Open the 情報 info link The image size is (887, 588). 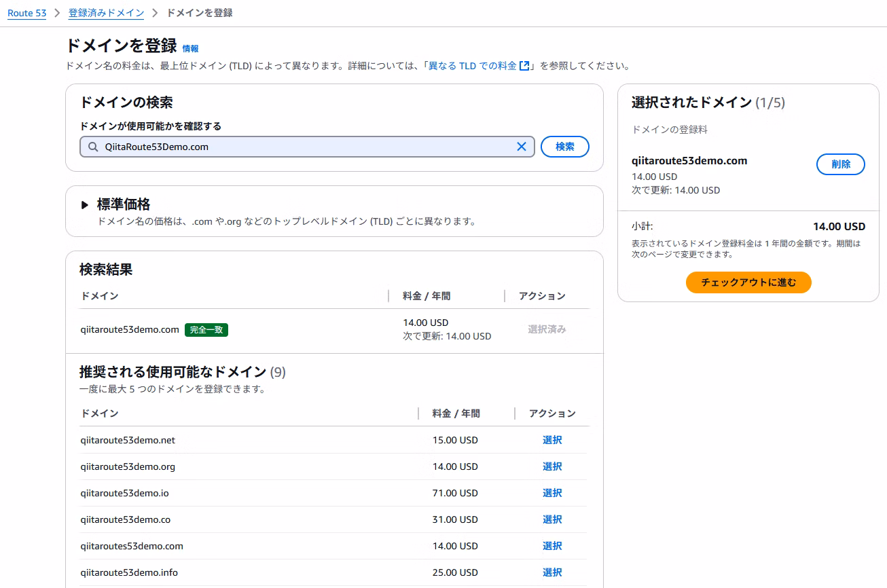[x=190, y=49]
